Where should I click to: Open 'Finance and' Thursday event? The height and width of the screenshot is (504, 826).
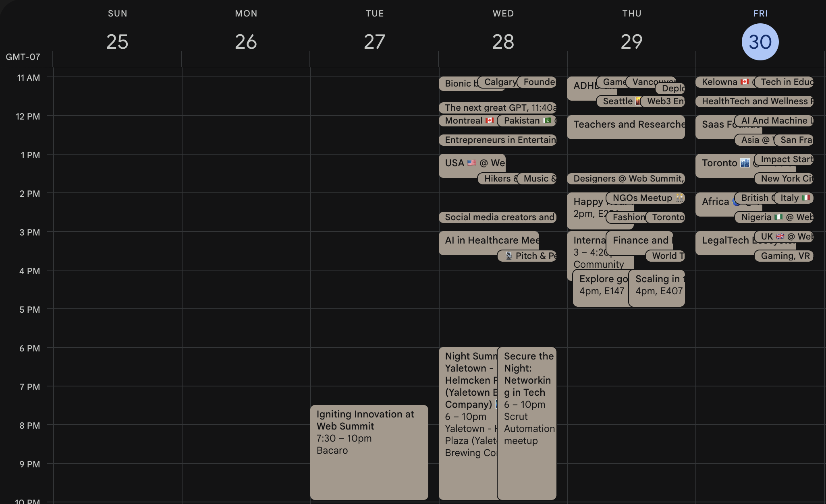(639, 243)
